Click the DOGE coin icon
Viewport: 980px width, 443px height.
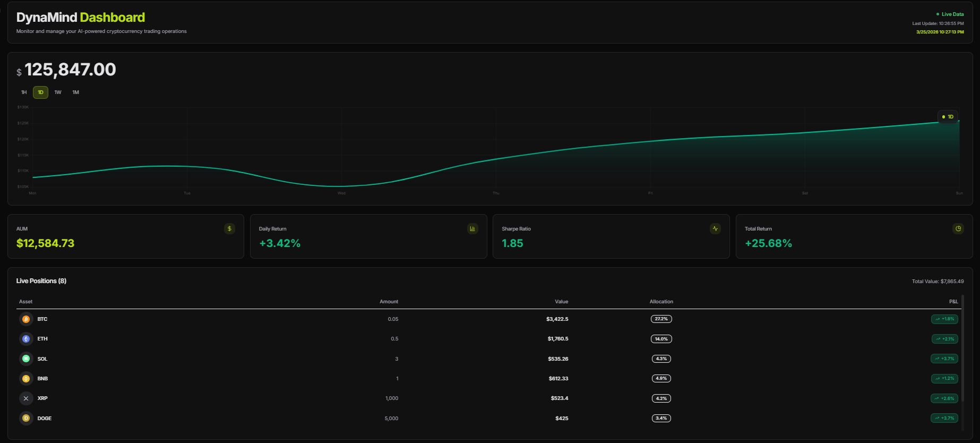pos(26,419)
